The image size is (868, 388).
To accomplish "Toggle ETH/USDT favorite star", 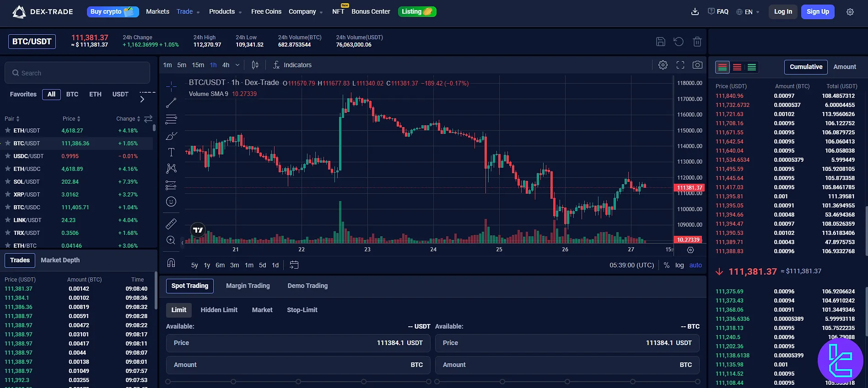I will pyautogui.click(x=8, y=130).
